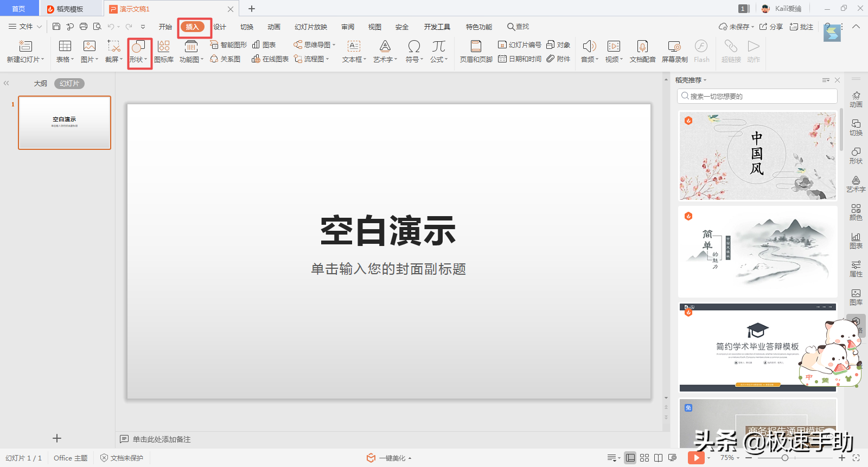Toggle the normal view button in status bar
This screenshot has width=868, height=467.
click(x=630, y=458)
